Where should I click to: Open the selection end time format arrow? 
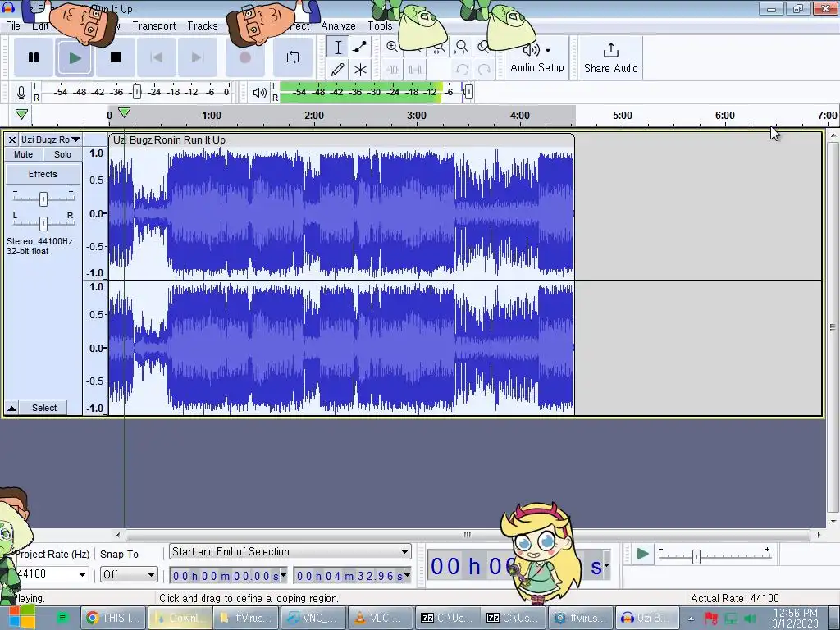point(408,576)
